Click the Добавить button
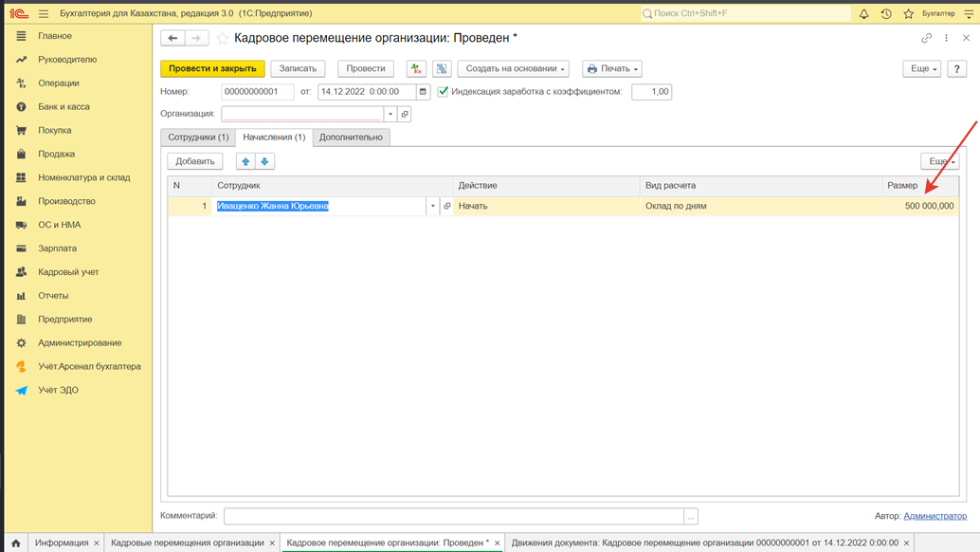Image resolution: width=980 pixels, height=552 pixels. pos(195,161)
